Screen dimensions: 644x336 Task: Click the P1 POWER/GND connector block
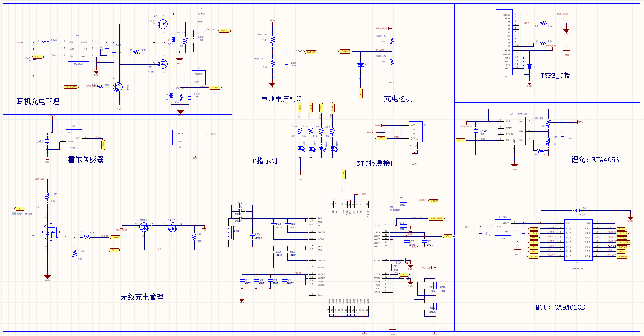(x=202, y=18)
